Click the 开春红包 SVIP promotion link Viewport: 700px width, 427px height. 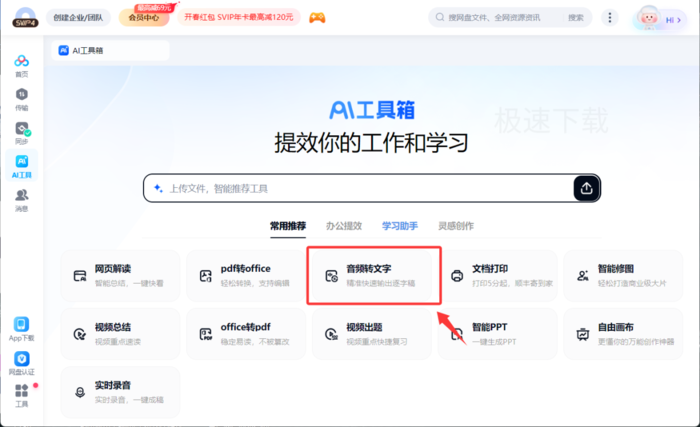click(239, 17)
